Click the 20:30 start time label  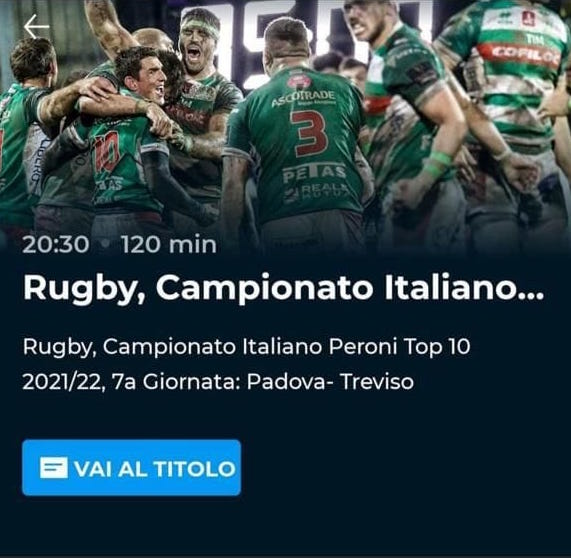point(55,244)
